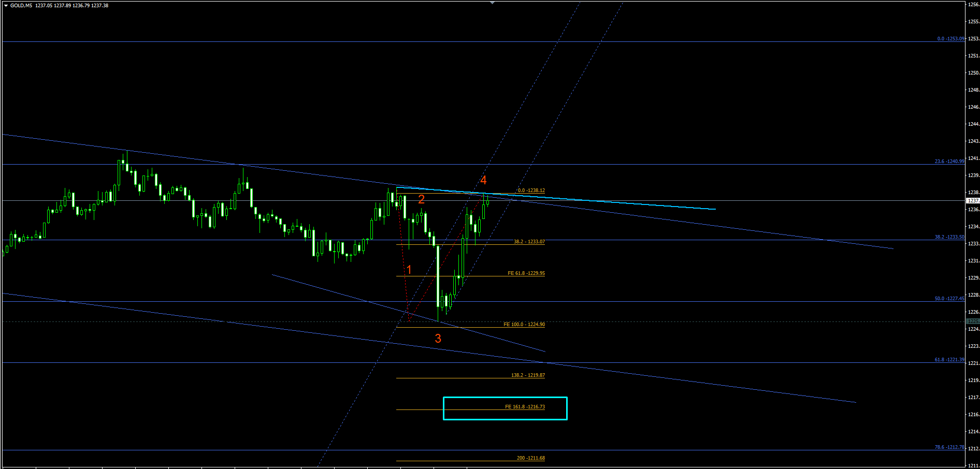Click the orange expansion label 138.2 - 1219.87
980x469 pixels.
[528, 375]
